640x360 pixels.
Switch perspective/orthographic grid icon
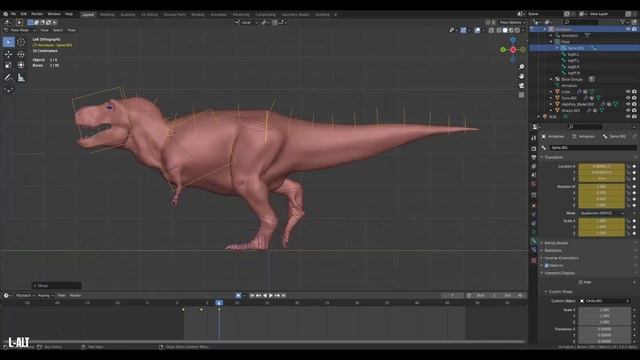(521, 95)
